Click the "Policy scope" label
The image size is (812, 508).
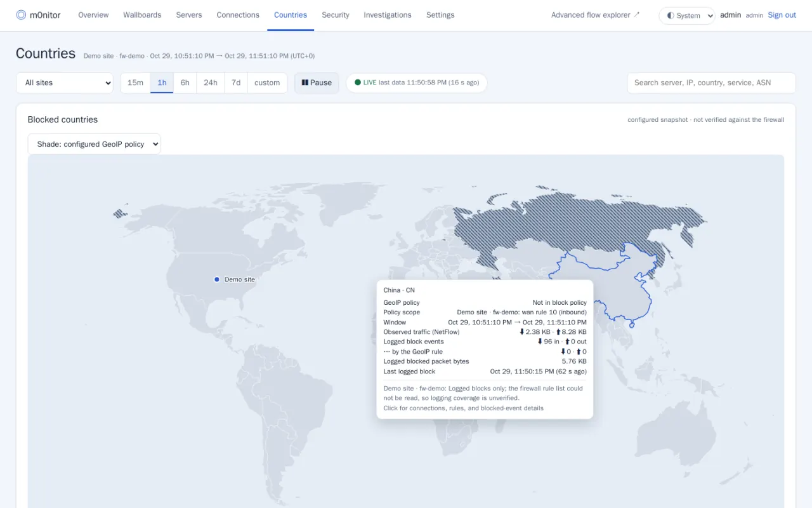tap(402, 312)
